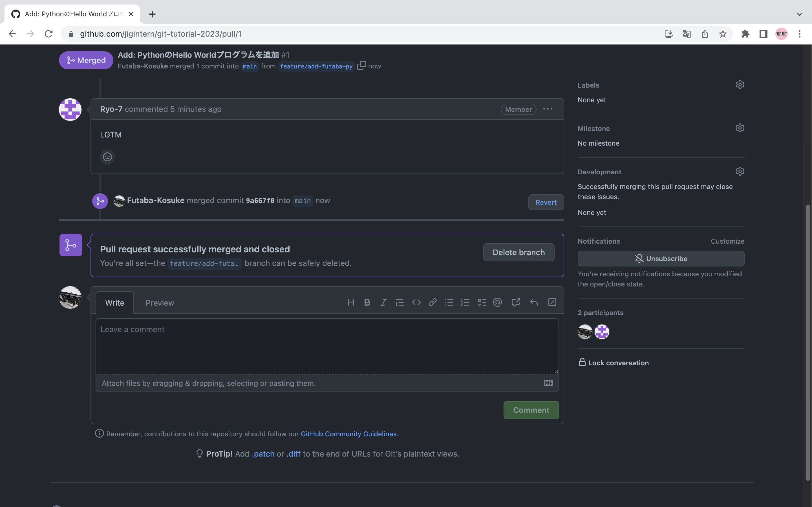Click the heading formatting icon
The width and height of the screenshot is (812, 507).
[x=351, y=303]
